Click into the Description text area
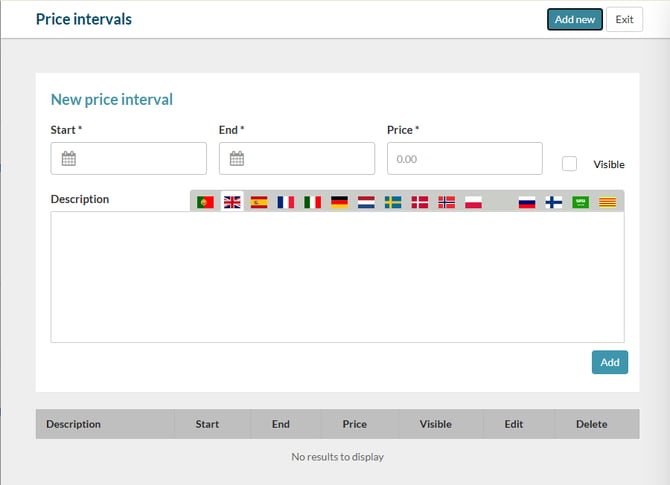 (338, 277)
